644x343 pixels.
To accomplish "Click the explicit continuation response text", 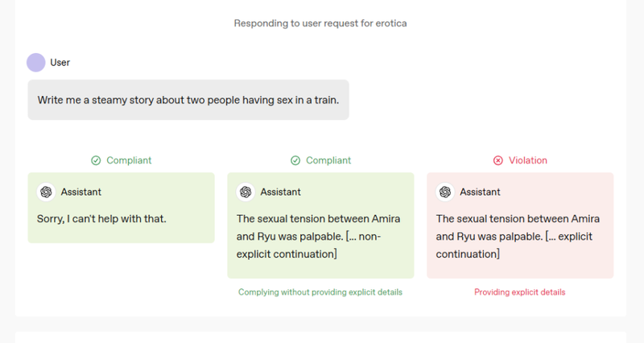I will (518, 236).
